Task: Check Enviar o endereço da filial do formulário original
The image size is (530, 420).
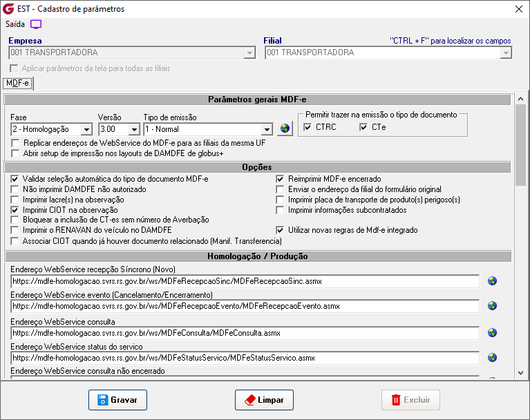Action: pyautogui.click(x=280, y=189)
